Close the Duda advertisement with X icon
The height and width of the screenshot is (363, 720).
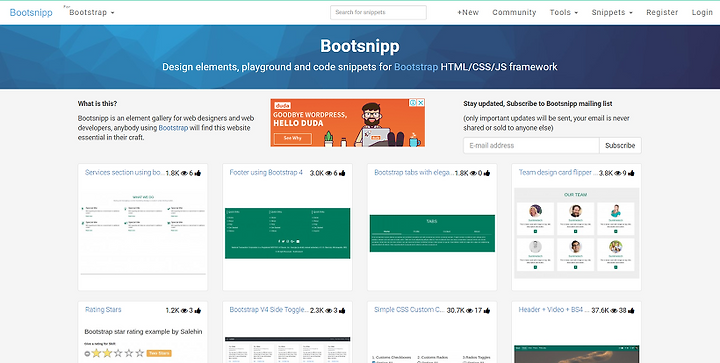click(420, 103)
